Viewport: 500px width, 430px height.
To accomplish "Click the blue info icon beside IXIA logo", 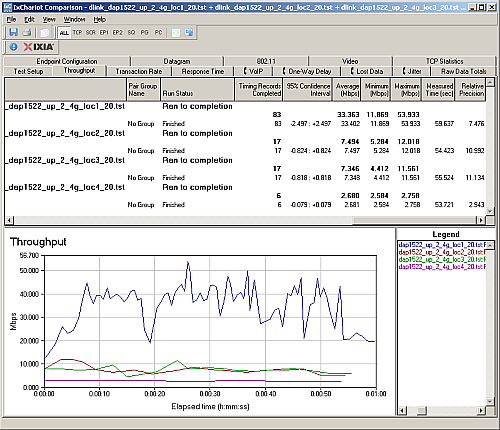I will [13, 47].
